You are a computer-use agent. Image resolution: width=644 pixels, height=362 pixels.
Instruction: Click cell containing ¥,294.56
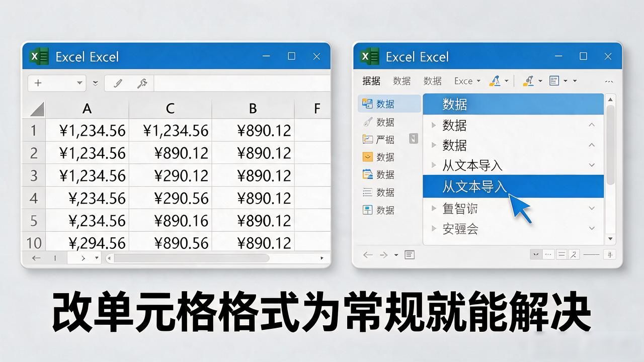click(87, 243)
